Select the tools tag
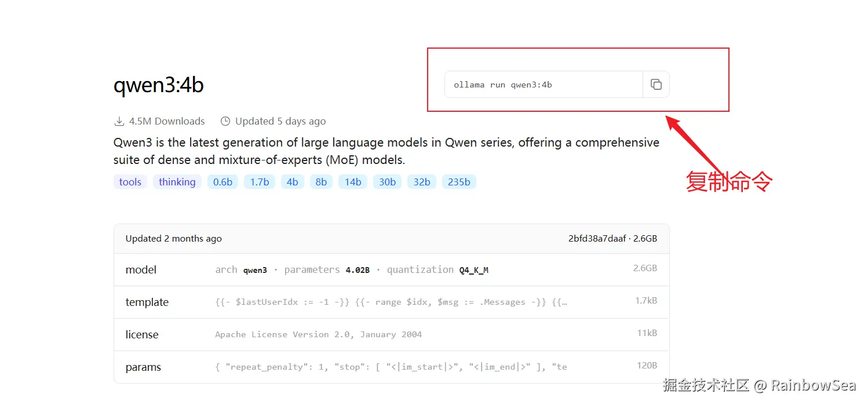This screenshot has width=868, height=405. pyautogui.click(x=130, y=182)
